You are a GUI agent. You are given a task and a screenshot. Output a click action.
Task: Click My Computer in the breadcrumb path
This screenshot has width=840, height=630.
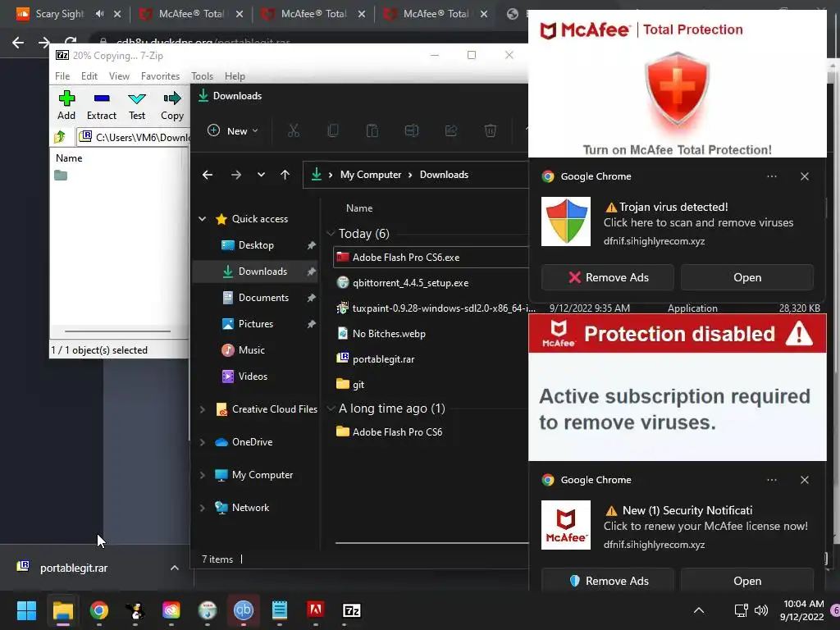pos(371,175)
